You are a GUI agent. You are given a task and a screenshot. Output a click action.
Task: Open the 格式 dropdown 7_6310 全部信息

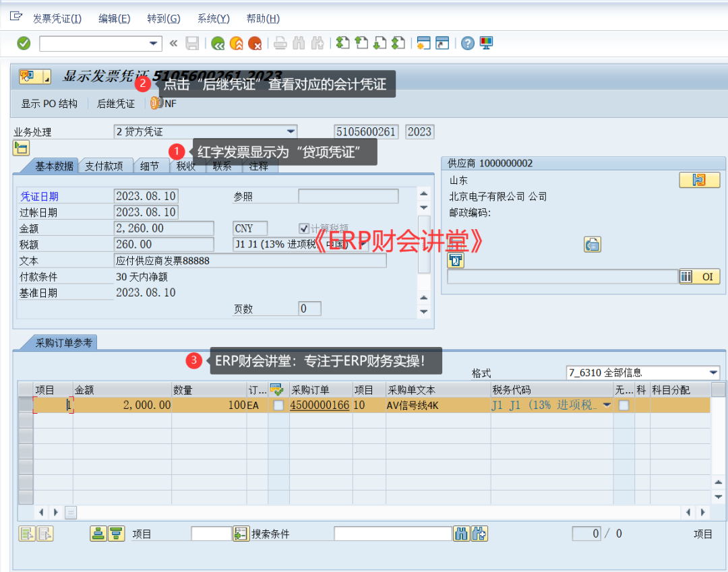point(713,373)
